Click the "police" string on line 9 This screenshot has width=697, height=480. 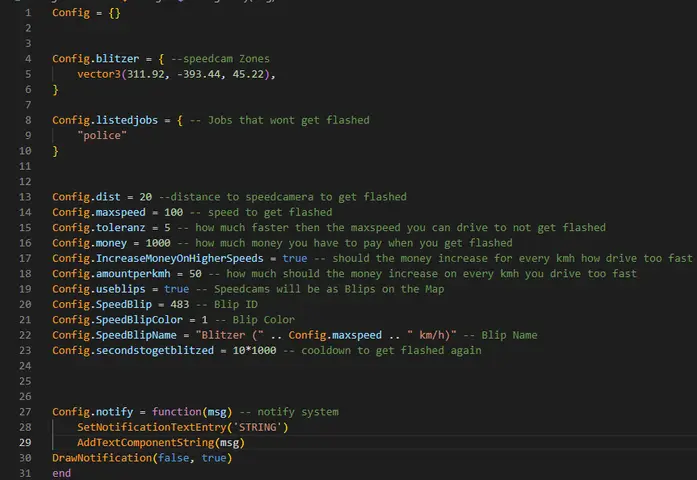coord(102,136)
